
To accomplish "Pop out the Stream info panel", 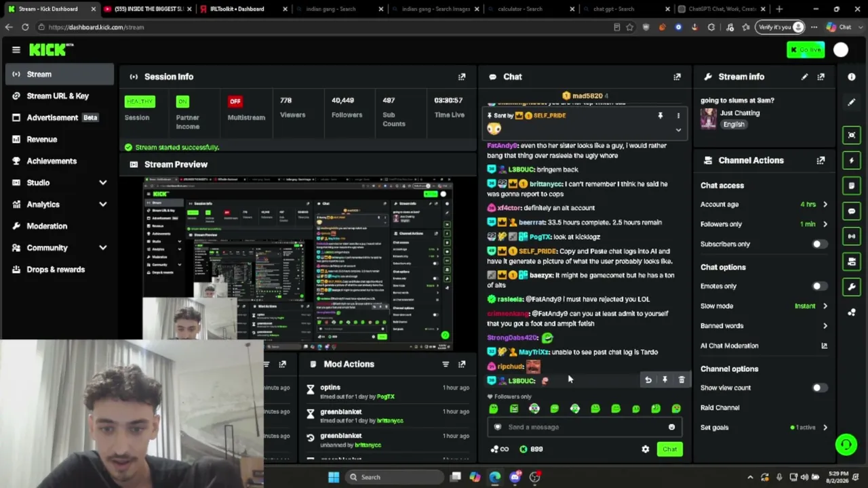I will (821, 77).
